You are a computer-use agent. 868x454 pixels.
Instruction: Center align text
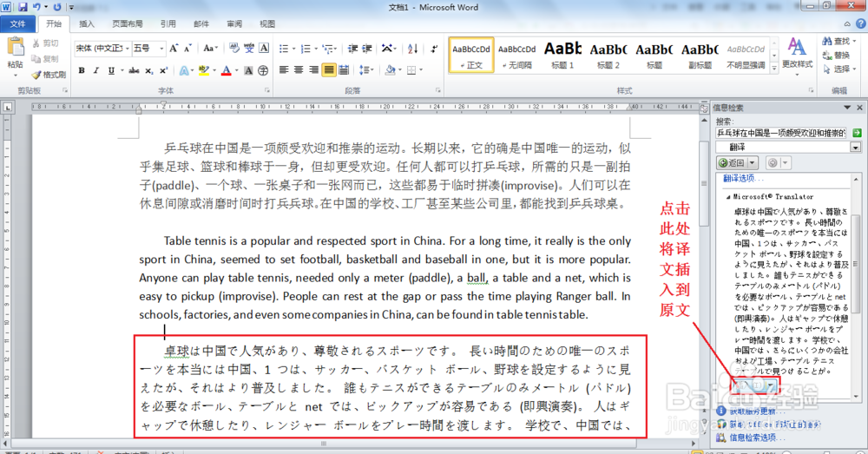(299, 70)
